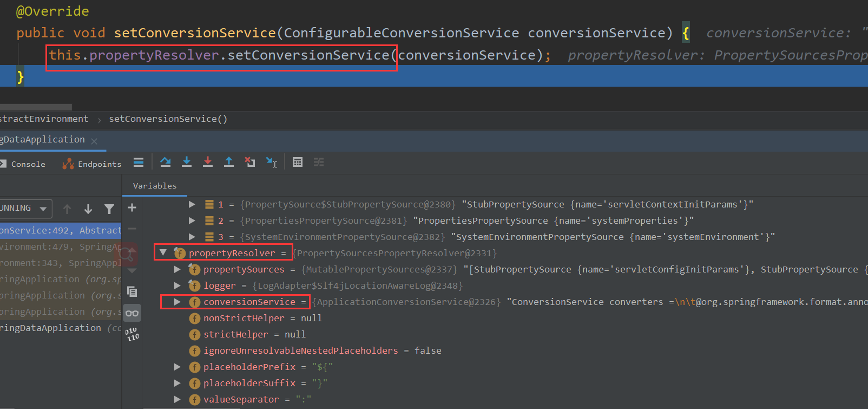The height and width of the screenshot is (409, 868).
Task: Expand the conversionService field
Action: tap(177, 302)
